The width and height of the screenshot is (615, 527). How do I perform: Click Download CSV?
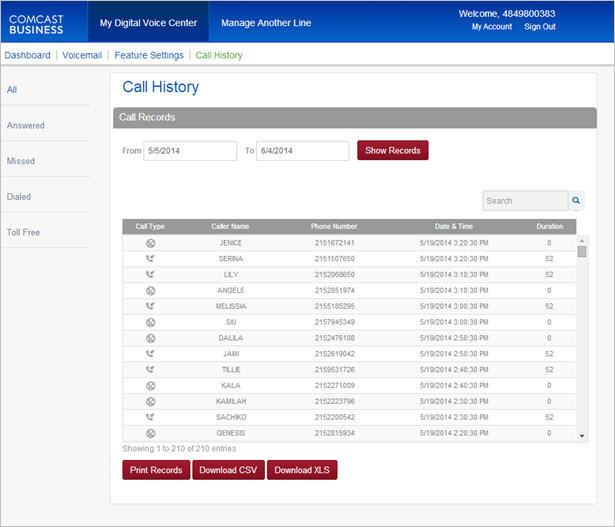228,470
